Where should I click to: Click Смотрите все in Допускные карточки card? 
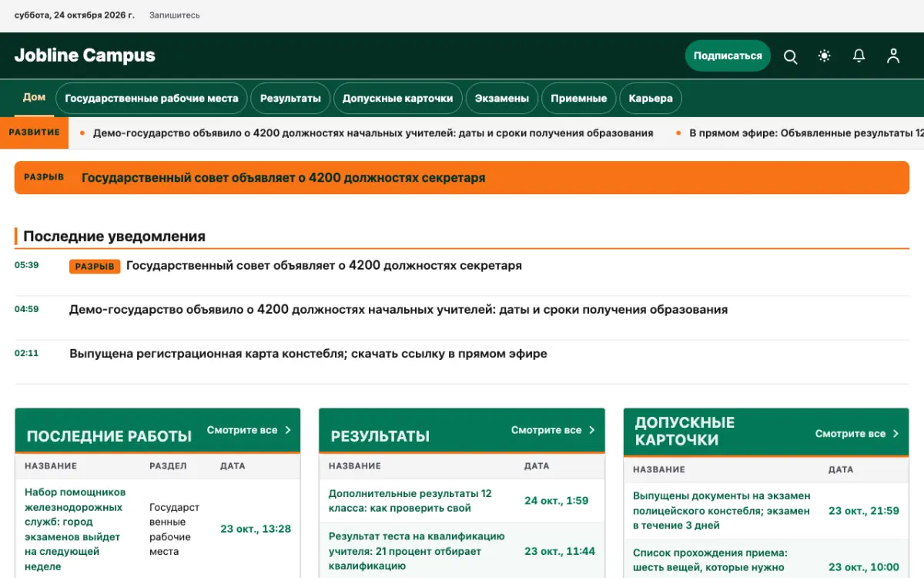(x=850, y=434)
